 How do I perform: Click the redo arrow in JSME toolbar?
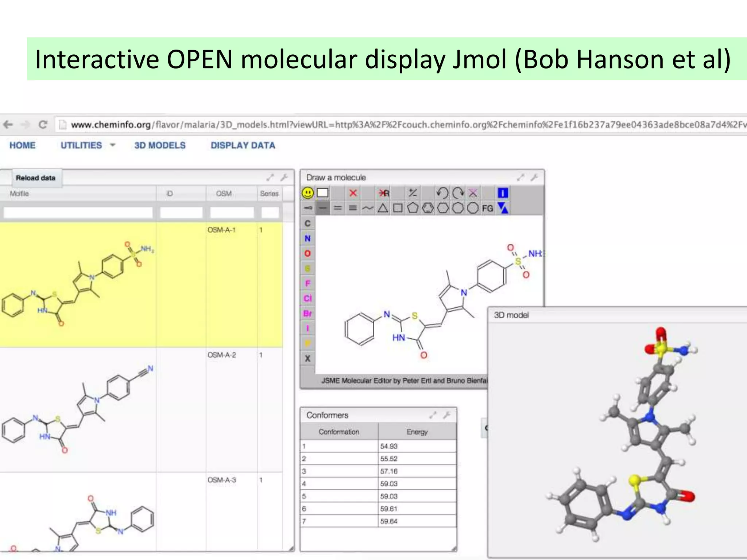[458, 193]
